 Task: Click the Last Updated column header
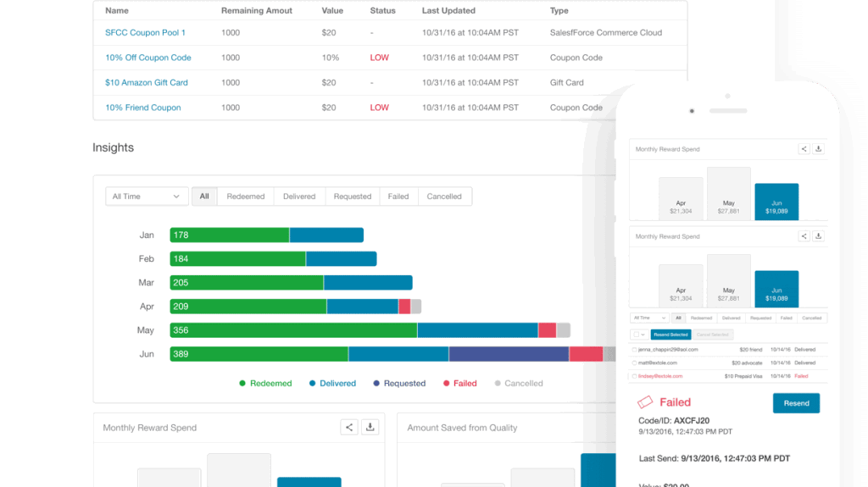click(448, 10)
